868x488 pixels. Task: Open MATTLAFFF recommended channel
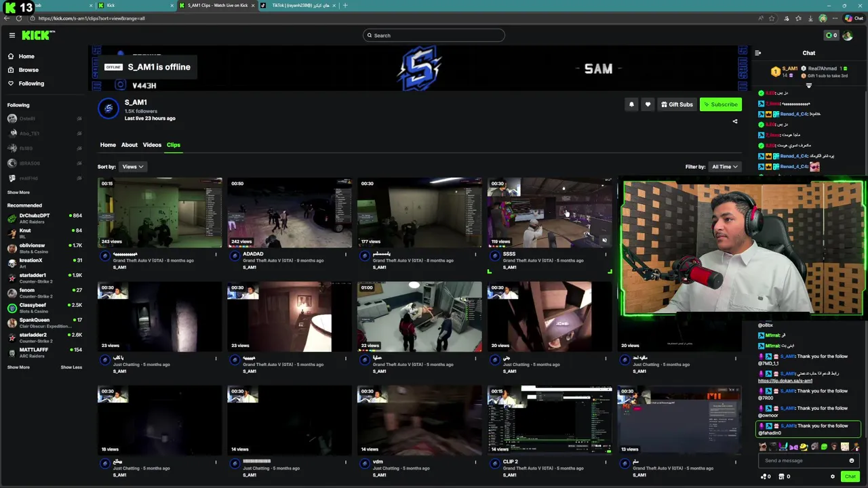pos(44,352)
